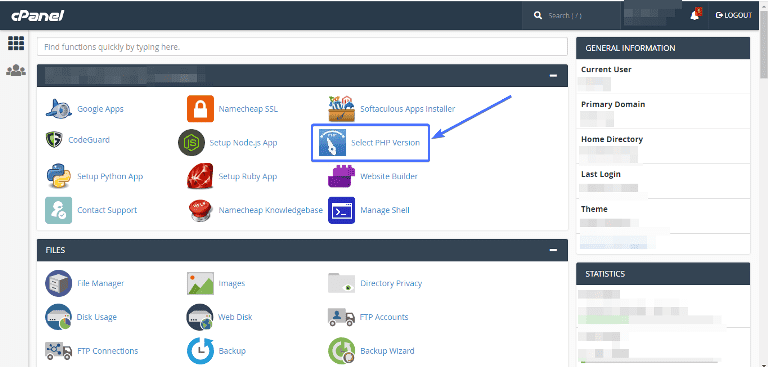The width and height of the screenshot is (768, 367).
Task: Click the LOGOUT button
Action: click(x=734, y=15)
